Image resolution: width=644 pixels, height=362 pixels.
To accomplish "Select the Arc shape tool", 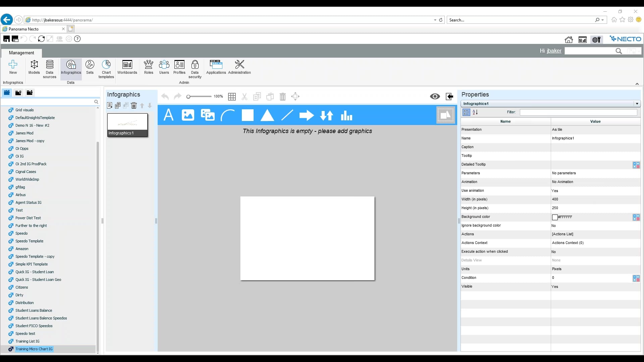I will coord(228,115).
